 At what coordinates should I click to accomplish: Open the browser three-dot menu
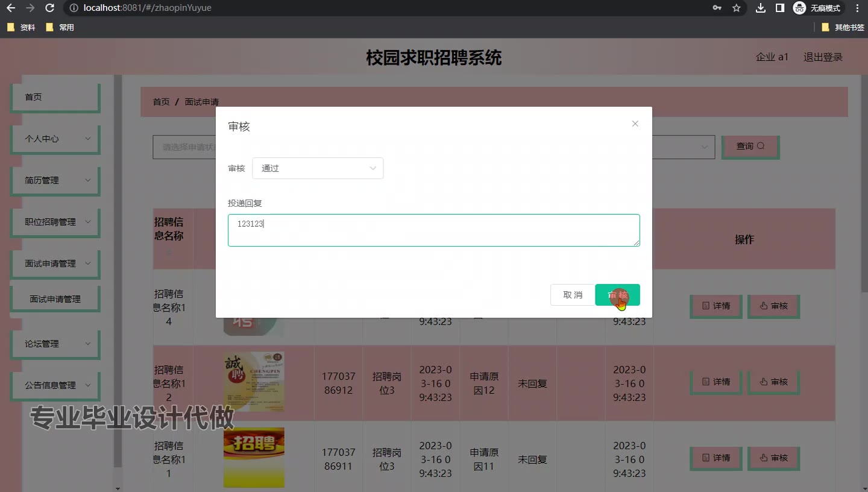(x=858, y=8)
